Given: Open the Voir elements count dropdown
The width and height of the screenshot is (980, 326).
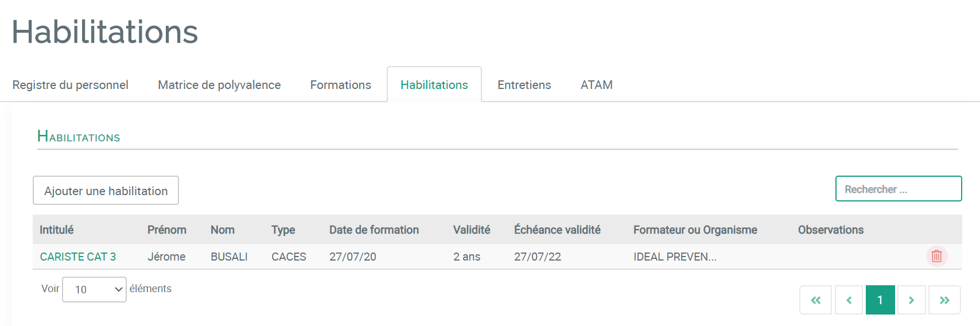Looking at the screenshot, I should (94, 289).
